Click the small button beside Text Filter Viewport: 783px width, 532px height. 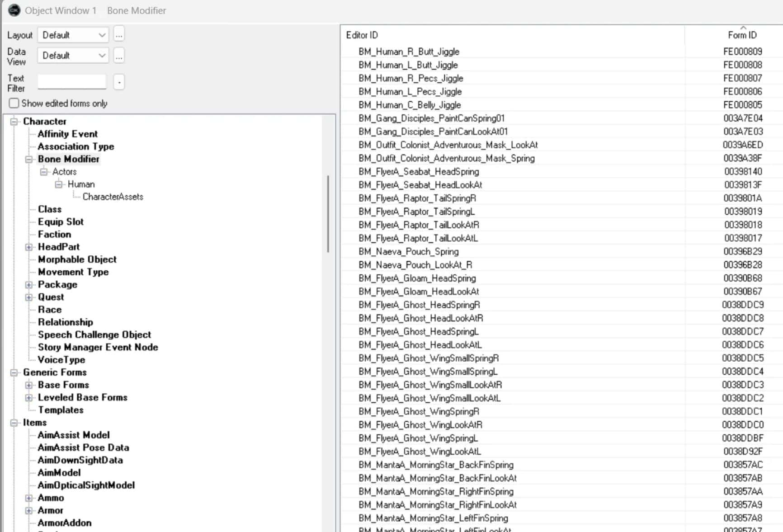click(x=119, y=82)
